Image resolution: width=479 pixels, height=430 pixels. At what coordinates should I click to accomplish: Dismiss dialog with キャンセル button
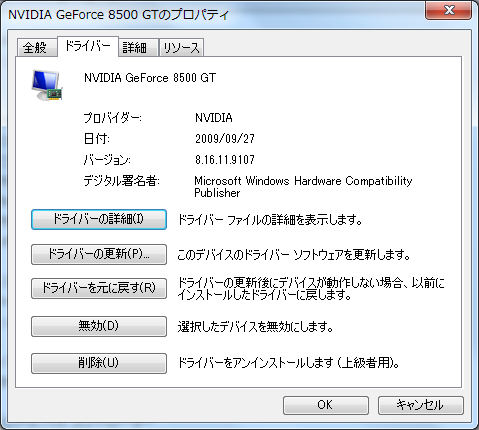click(x=421, y=405)
